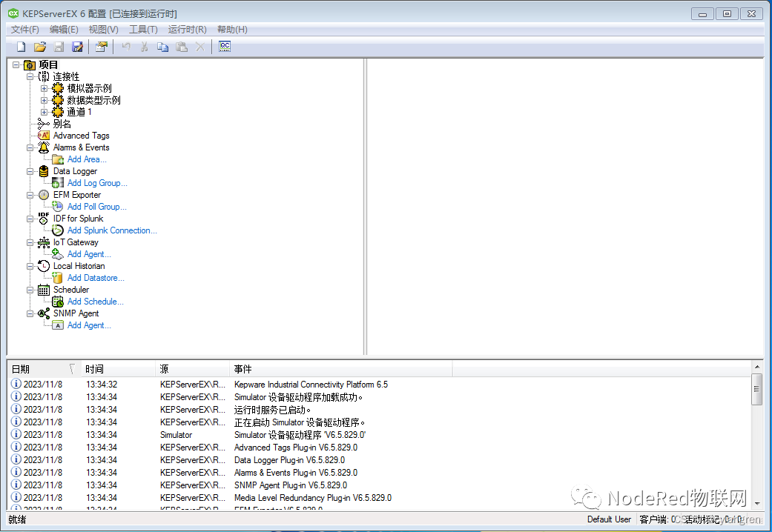Click the 模拟器示例 channel gear icon
The height and width of the screenshot is (532, 772).
click(x=58, y=89)
